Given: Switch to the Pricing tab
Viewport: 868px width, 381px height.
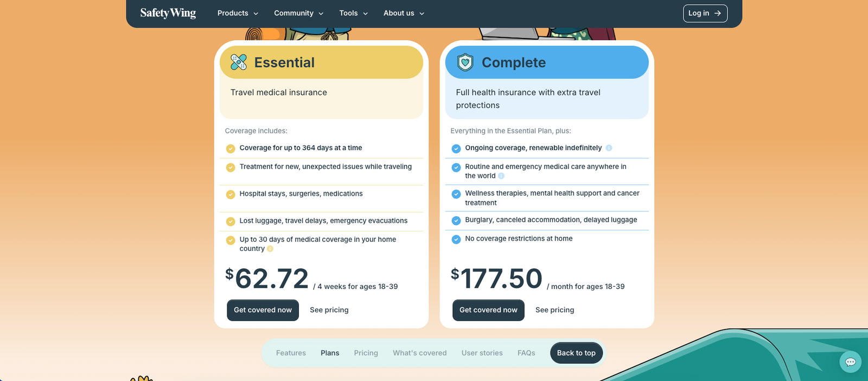Looking at the screenshot, I should coord(366,353).
